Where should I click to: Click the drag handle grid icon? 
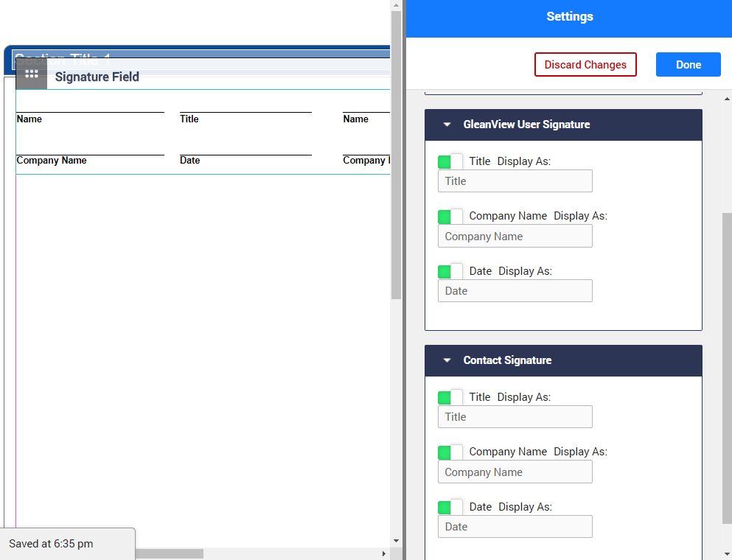32,74
